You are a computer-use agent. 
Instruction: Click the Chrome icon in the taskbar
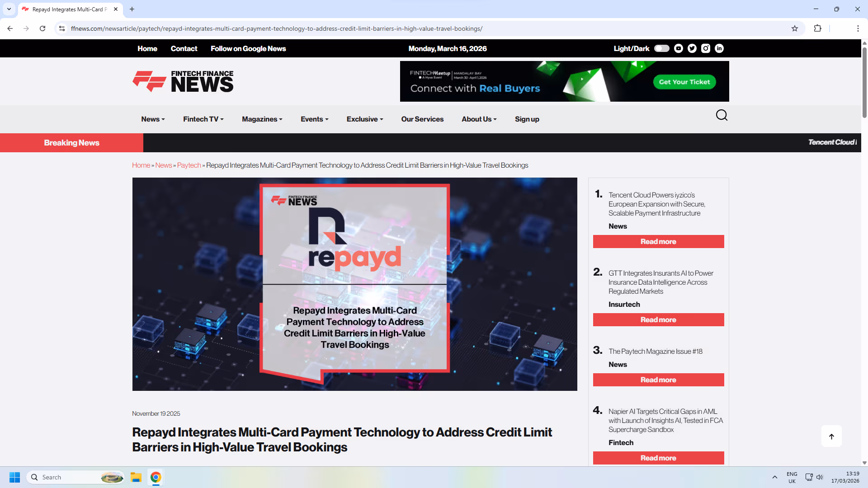(x=156, y=477)
